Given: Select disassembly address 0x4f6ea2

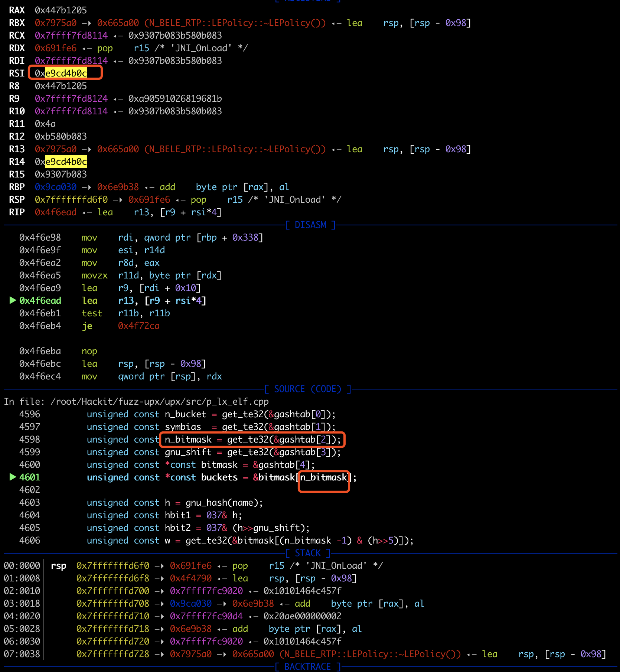Looking at the screenshot, I should pos(40,263).
